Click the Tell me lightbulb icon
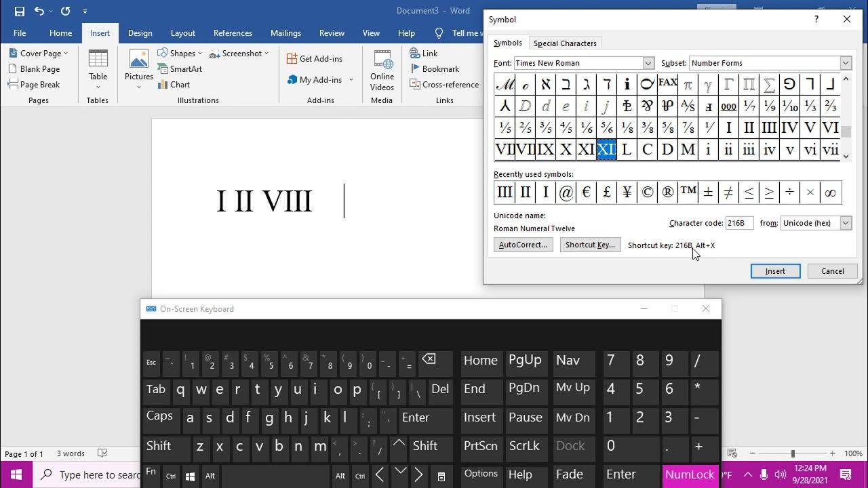Viewport: 868px width, 488px height. [439, 33]
